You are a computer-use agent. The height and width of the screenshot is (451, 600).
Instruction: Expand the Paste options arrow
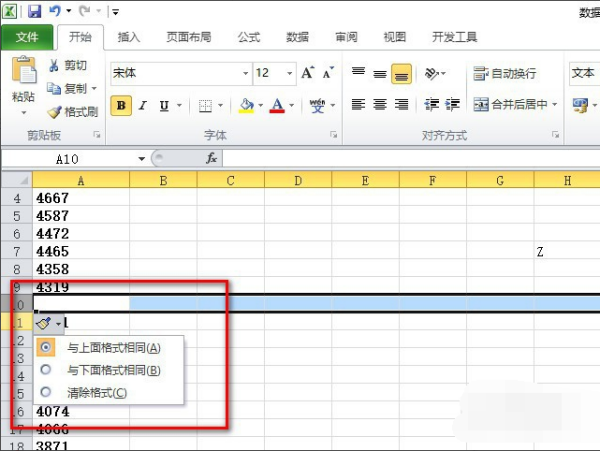pyautogui.click(x=24, y=113)
